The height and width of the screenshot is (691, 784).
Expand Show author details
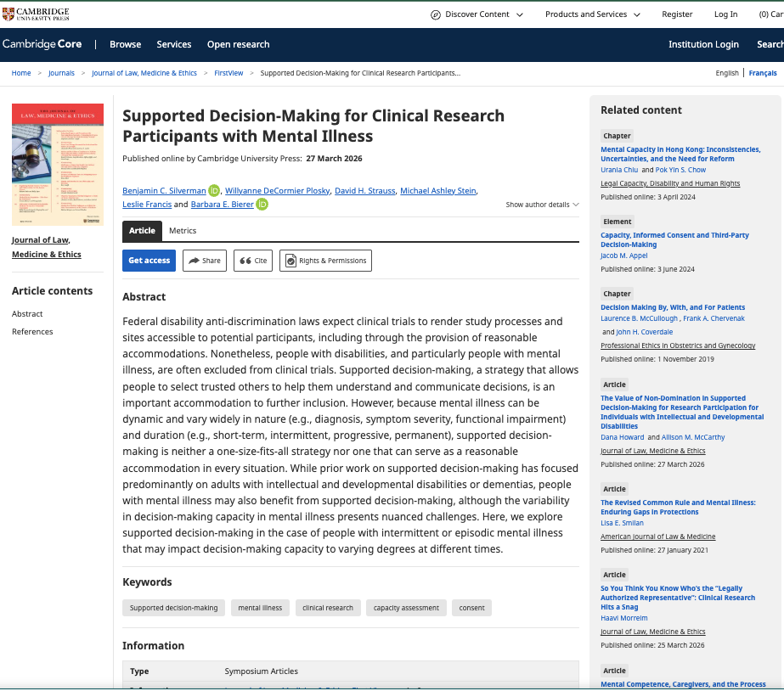click(x=542, y=205)
